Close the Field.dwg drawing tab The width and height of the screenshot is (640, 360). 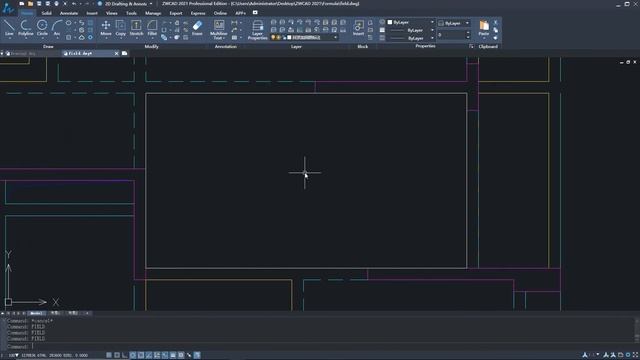[116, 53]
